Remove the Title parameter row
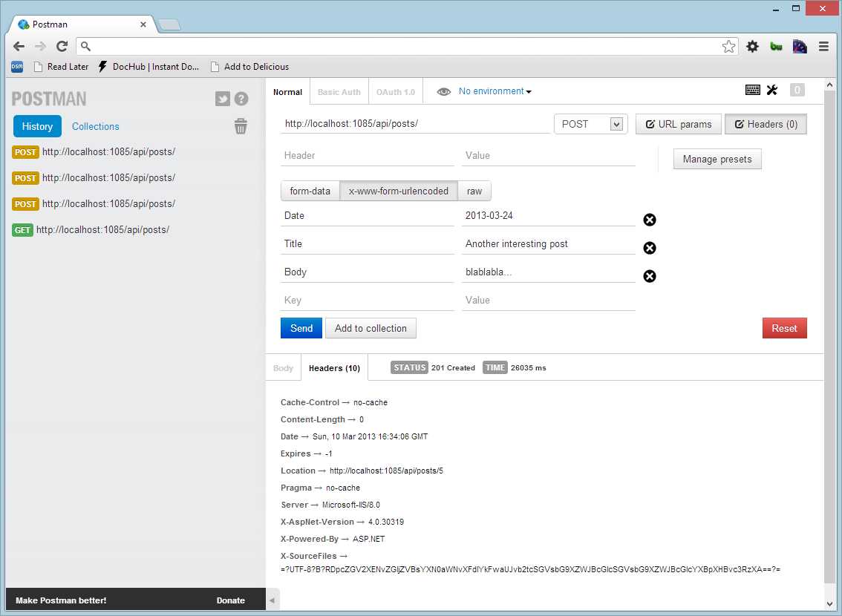Viewport: 842px width, 616px height. [650, 248]
